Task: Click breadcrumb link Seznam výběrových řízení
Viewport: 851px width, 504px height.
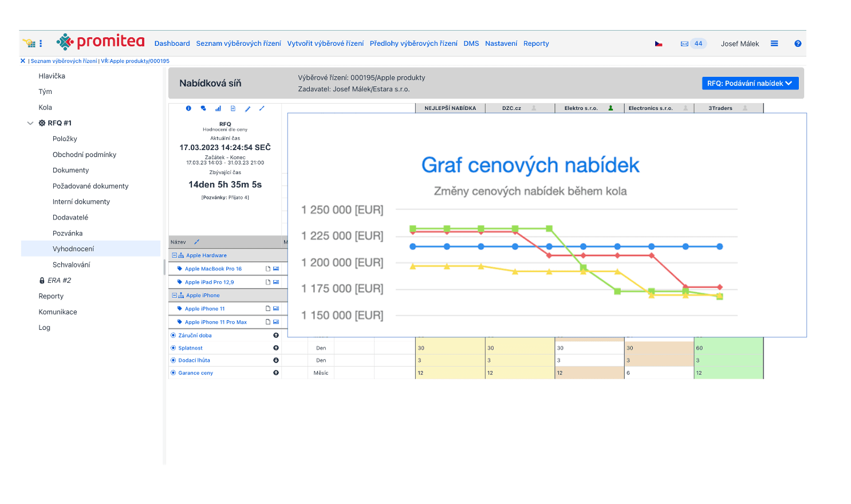Action: point(64,61)
